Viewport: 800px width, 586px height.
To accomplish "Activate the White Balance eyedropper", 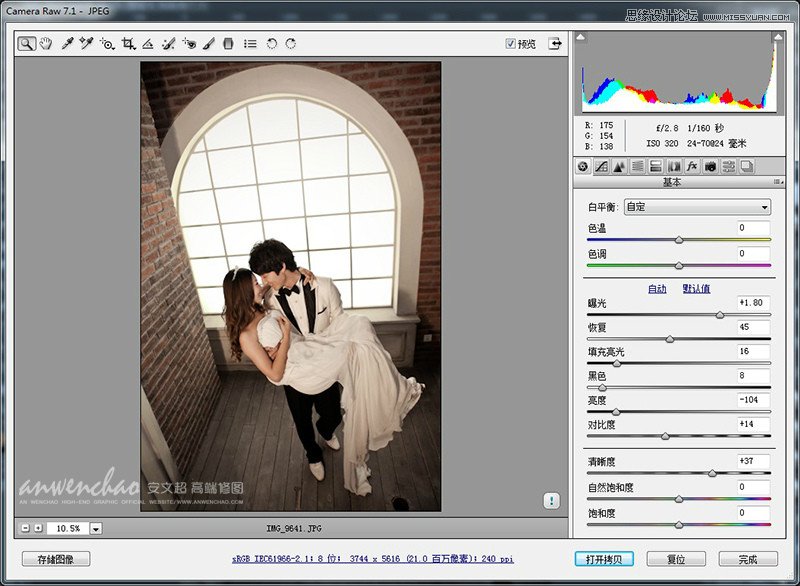I will click(x=66, y=43).
